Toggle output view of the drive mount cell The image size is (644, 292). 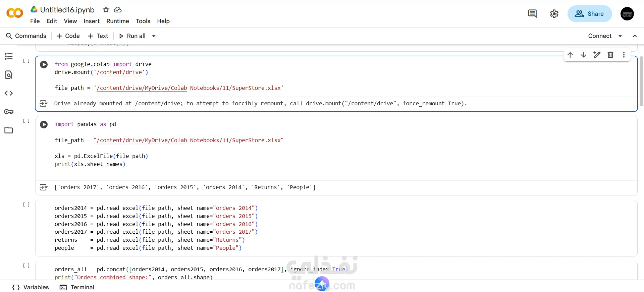click(x=44, y=104)
